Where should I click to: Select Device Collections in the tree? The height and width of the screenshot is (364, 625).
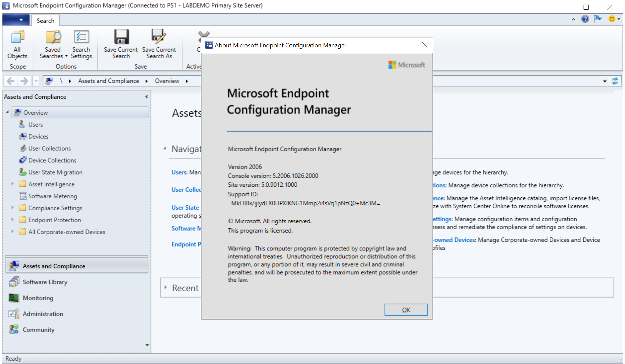52,160
